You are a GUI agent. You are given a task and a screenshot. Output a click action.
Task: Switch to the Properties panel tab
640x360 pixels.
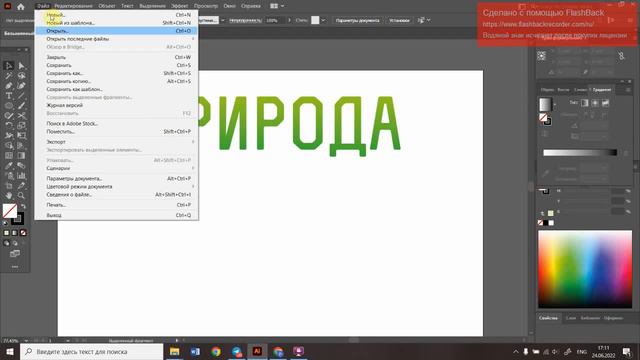coord(548,318)
